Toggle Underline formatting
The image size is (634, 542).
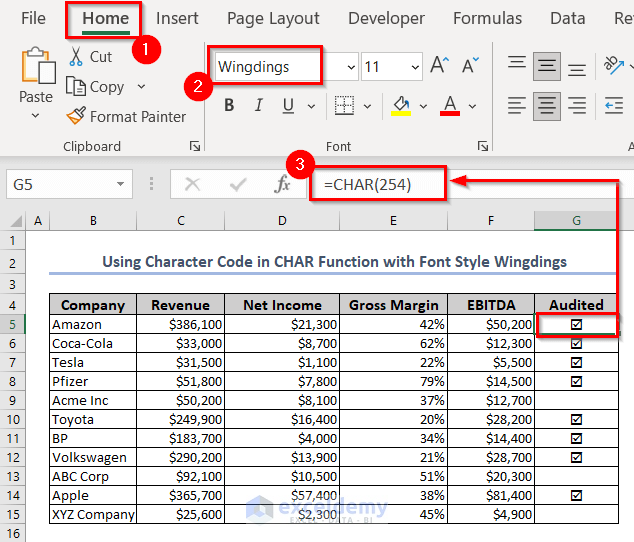click(288, 106)
